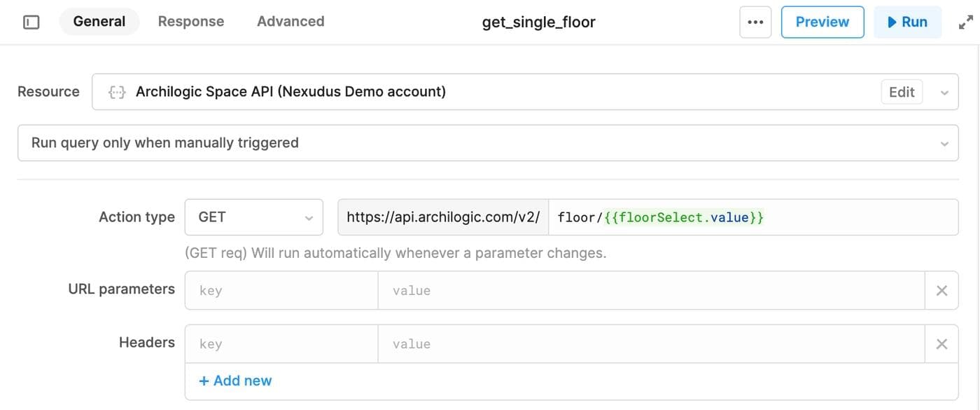Change the GET action type dropdown
Screen dimensions: 980x410
click(253, 217)
